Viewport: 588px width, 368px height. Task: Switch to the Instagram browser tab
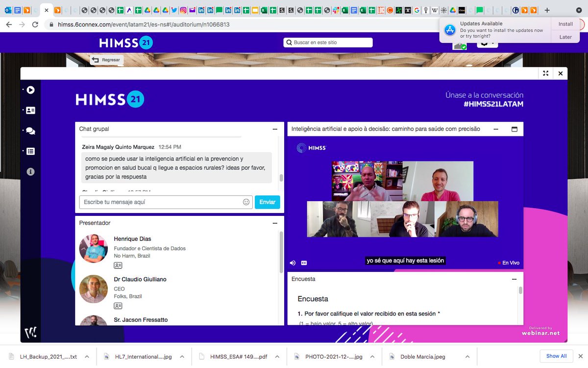(x=183, y=10)
